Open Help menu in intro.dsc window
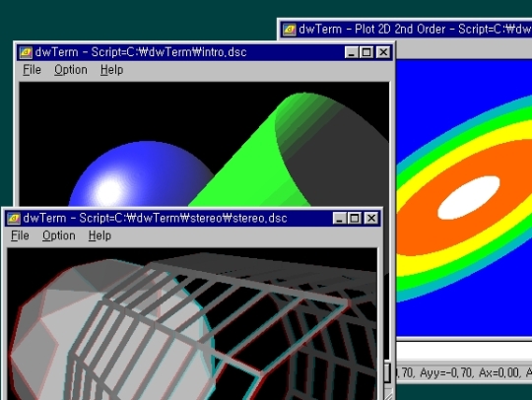Screen dimensions: 532x400 point(111,70)
